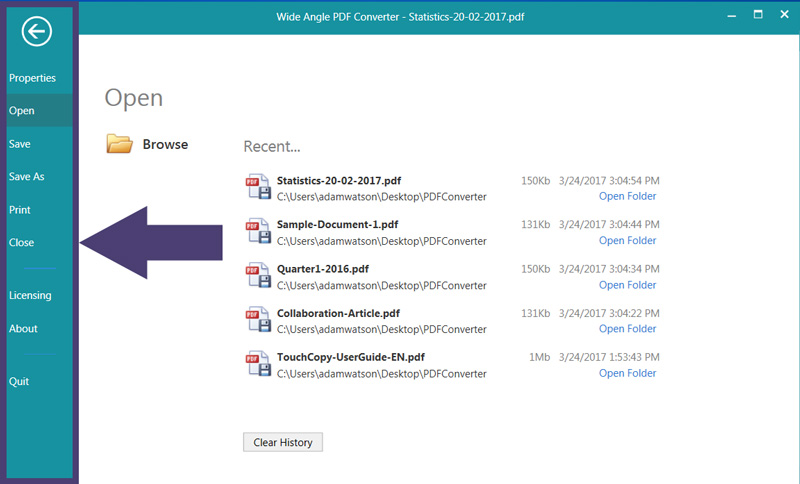Click PDF icon beside Sample-Document-1.pdf

258,231
